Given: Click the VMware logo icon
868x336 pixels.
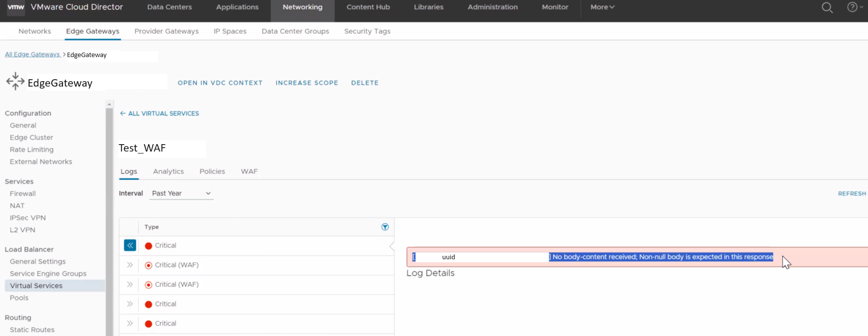Looking at the screenshot, I should point(16,7).
